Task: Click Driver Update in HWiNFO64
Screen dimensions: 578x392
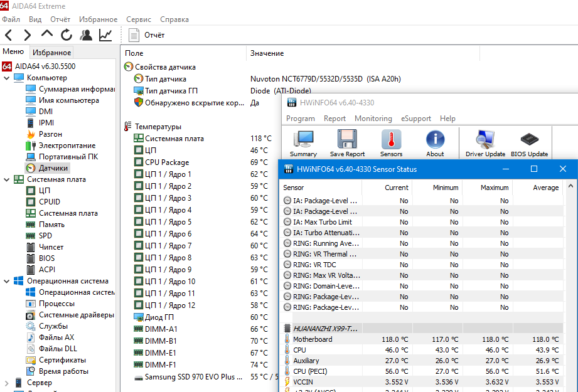Action: pyautogui.click(x=485, y=144)
